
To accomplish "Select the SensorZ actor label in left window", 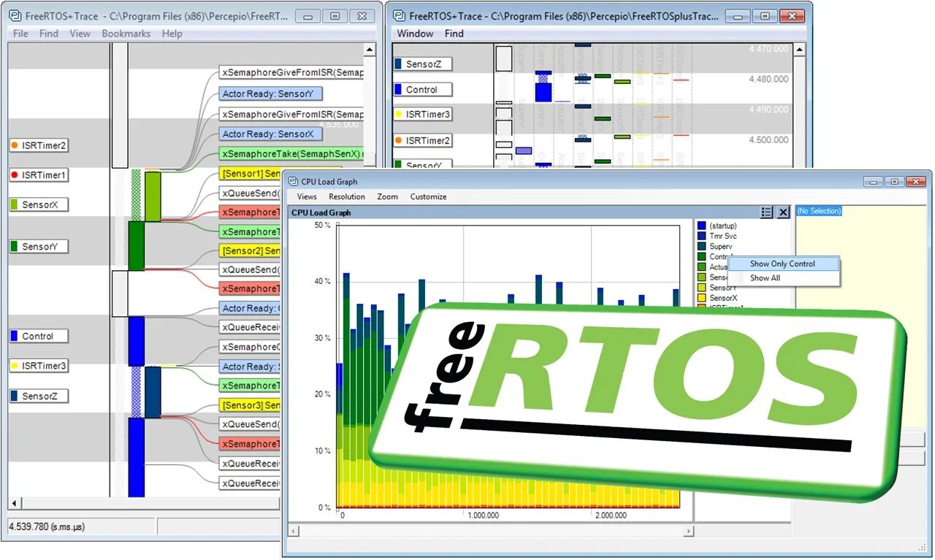I will coord(39,396).
